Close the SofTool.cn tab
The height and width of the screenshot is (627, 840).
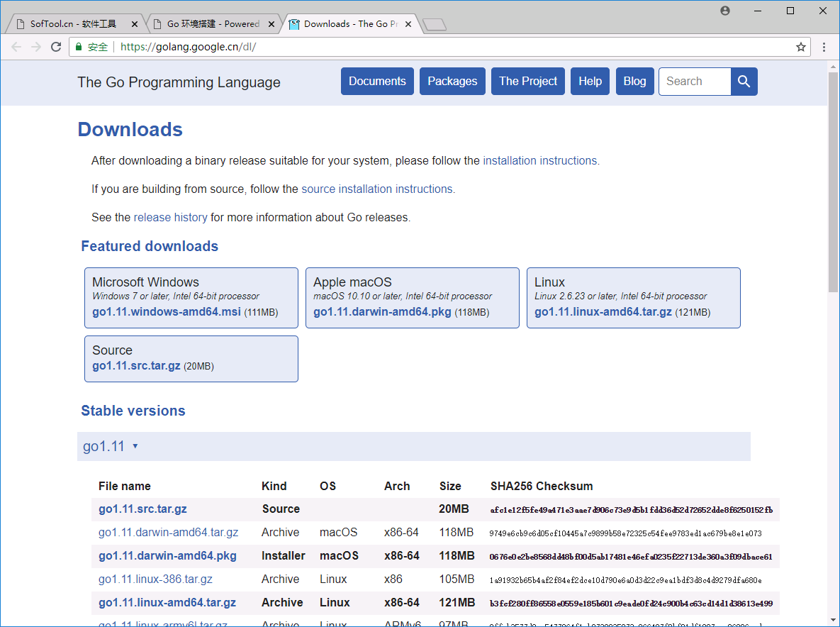(x=135, y=24)
